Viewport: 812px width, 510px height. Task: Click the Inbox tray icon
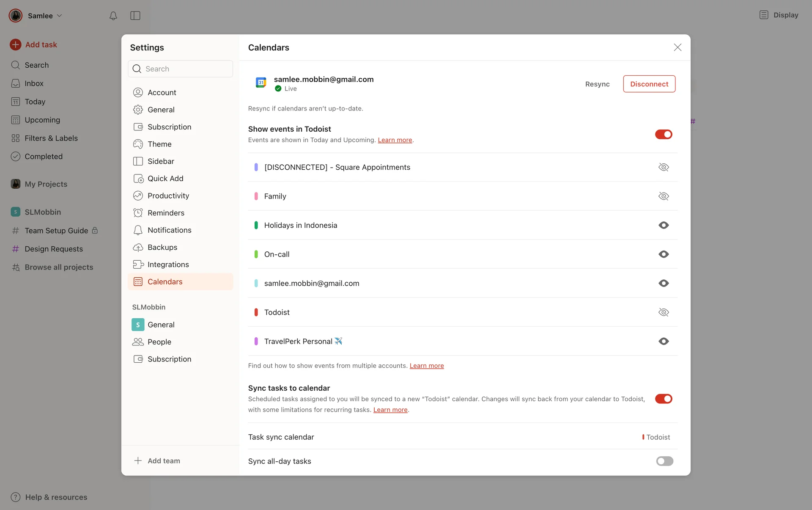[16, 83]
